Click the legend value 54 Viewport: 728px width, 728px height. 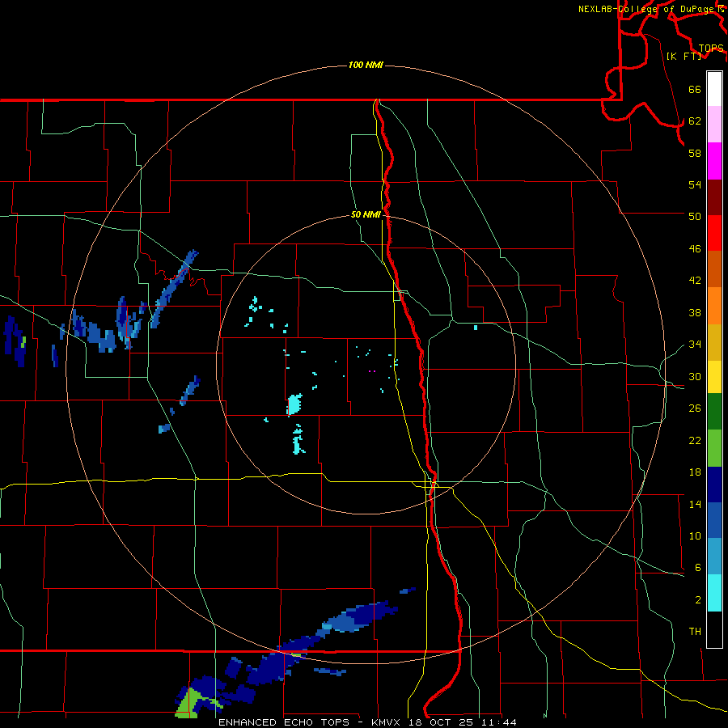(x=695, y=184)
